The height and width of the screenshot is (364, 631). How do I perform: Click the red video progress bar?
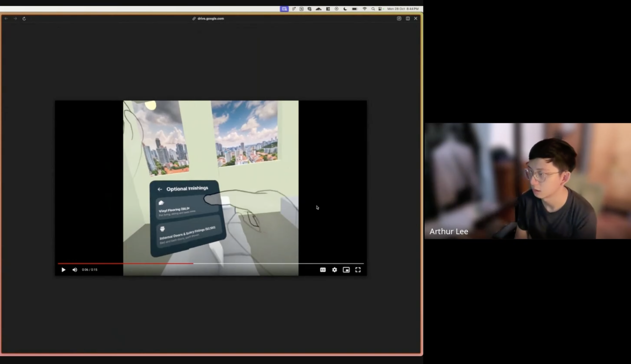click(125, 263)
